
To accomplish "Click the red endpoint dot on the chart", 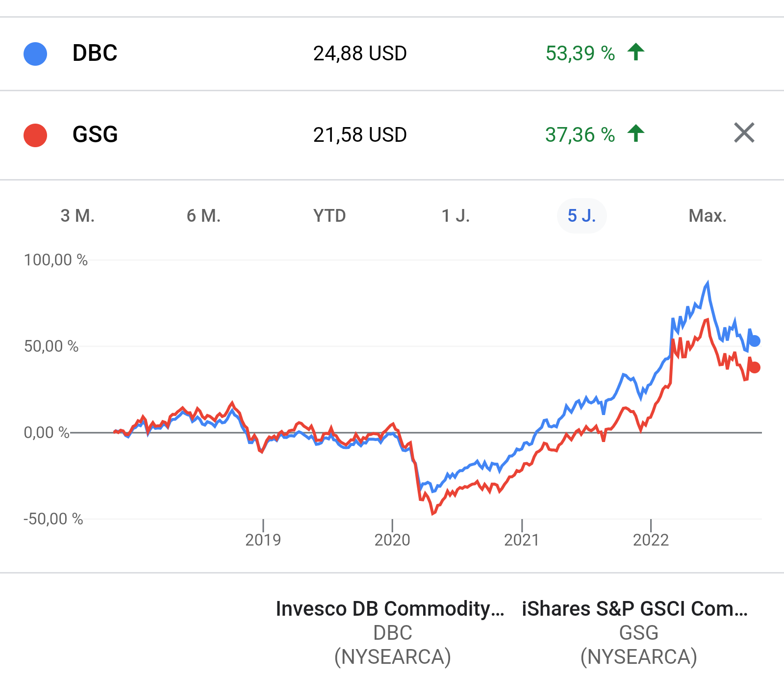I will [x=755, y=367].
